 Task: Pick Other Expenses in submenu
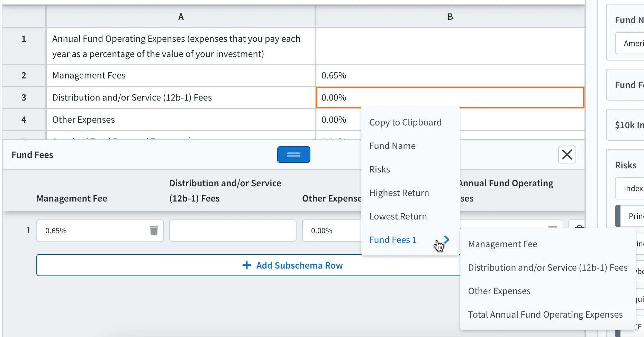point(499,291)
